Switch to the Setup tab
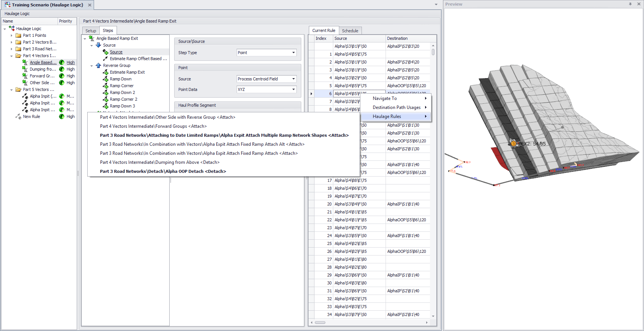Viewport: 644px width, 331px height. (x=91, y=31)
